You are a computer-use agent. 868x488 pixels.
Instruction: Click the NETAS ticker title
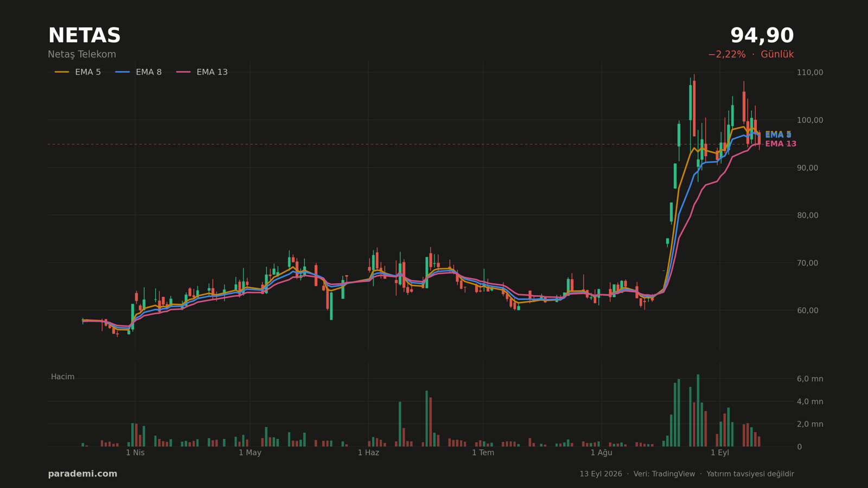coord(84,36)
